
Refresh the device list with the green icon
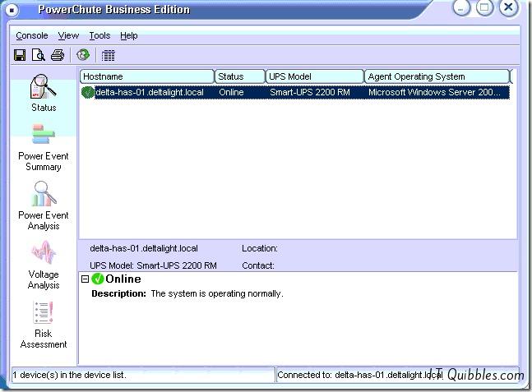[x=83, y=55]
